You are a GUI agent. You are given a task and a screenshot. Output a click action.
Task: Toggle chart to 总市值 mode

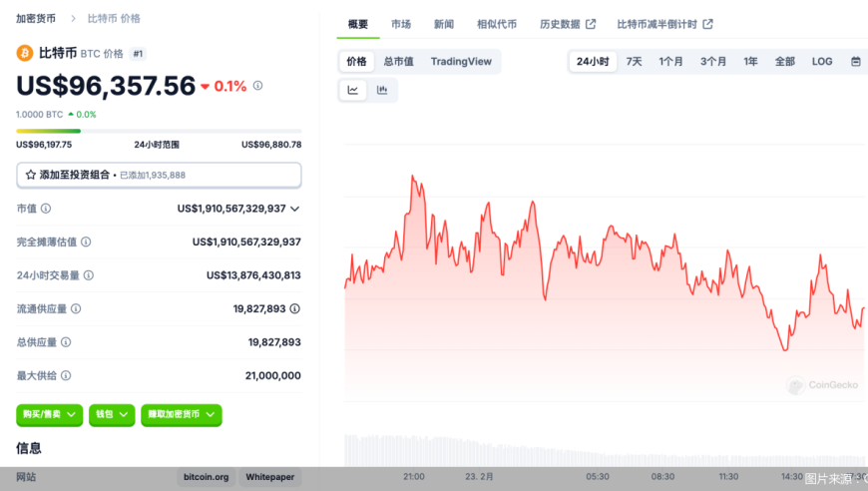[x=398, y=62]
